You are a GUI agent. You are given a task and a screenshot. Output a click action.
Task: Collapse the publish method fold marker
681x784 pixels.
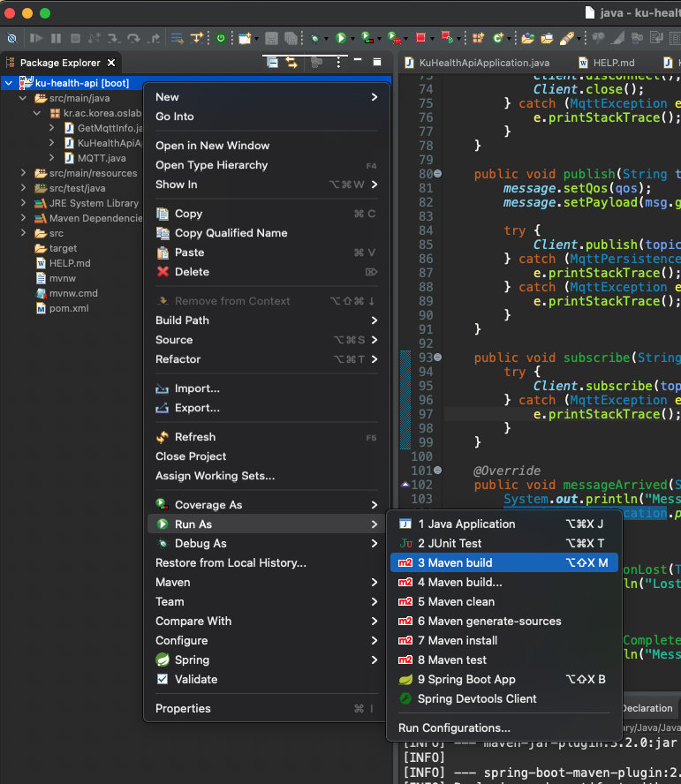(437, 174)
